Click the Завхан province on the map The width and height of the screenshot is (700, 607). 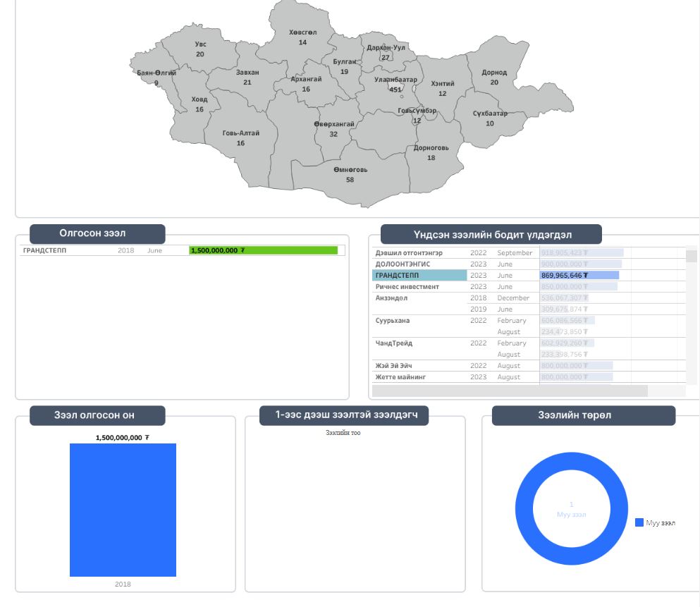pos(247,77)
